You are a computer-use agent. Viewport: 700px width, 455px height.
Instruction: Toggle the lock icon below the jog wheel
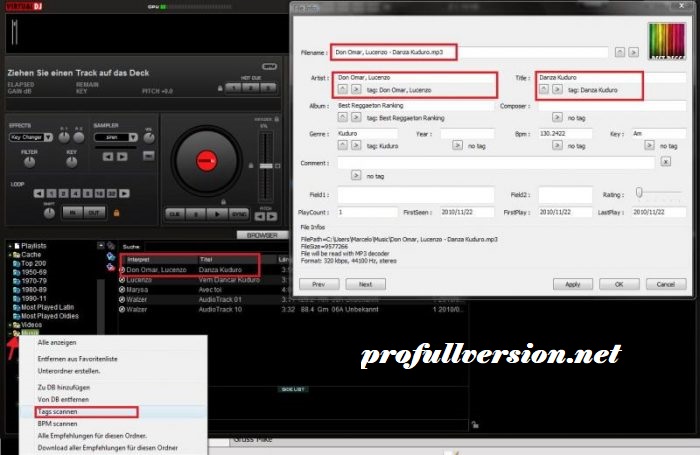click(x=223, y=202)
